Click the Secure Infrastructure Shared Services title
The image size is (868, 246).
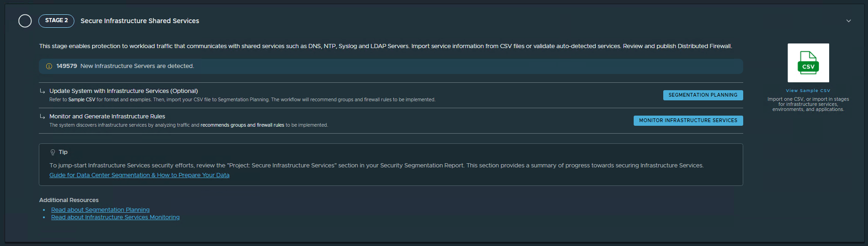(x=140, y=21)
